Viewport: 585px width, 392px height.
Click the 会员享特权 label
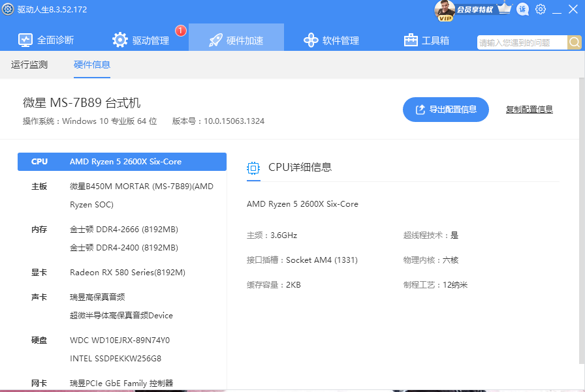click(475, 10)
